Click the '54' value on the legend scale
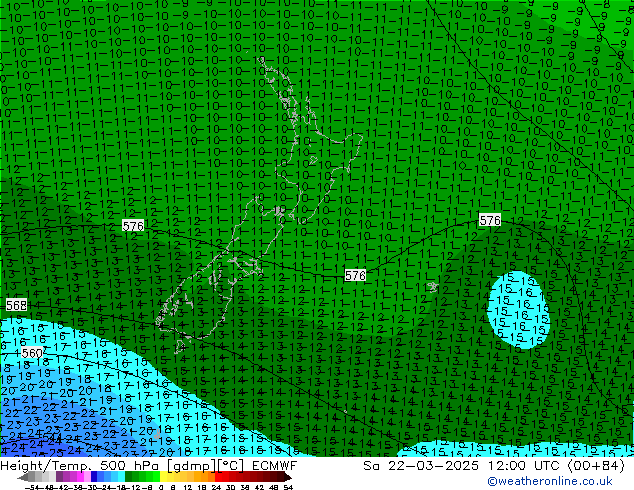The height and width of the screenshot is (490, 634). [x=288, y=488]
